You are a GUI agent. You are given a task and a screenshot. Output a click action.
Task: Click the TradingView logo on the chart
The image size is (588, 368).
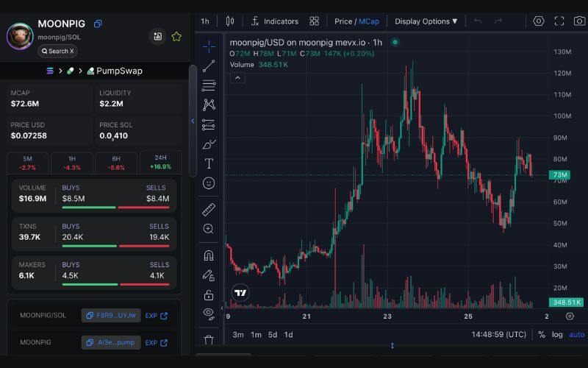(240, 292)
